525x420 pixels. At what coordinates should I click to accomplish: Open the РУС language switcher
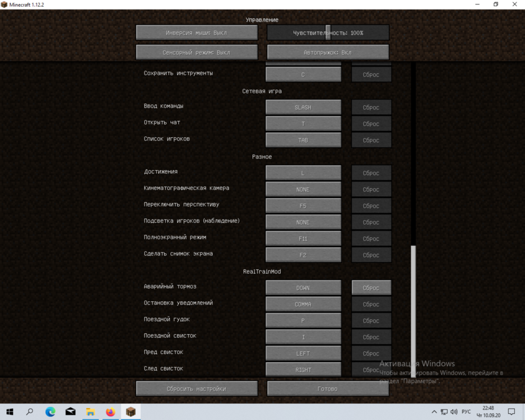466,412
